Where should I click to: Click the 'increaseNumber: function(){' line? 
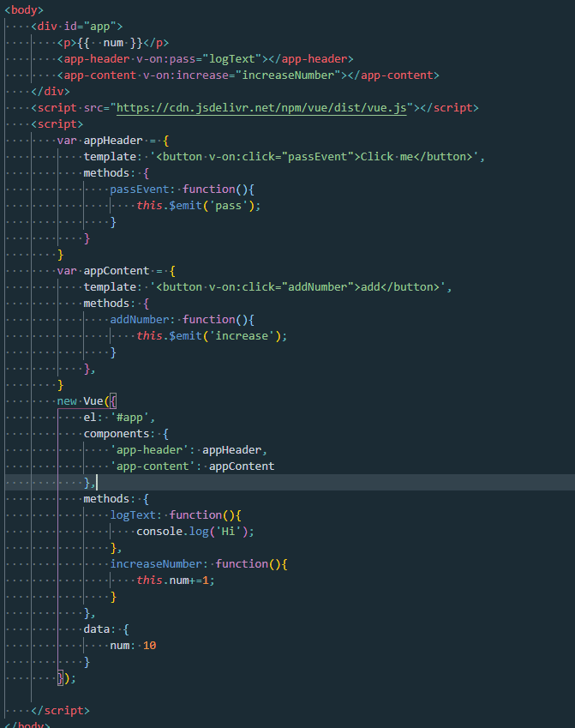199,563
